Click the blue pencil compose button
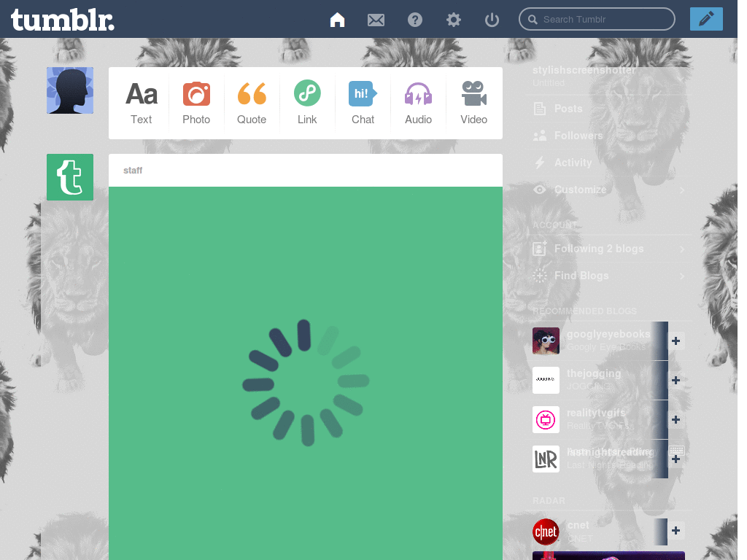Viewport: 747px width, 560px height. (x=706, y=19)
